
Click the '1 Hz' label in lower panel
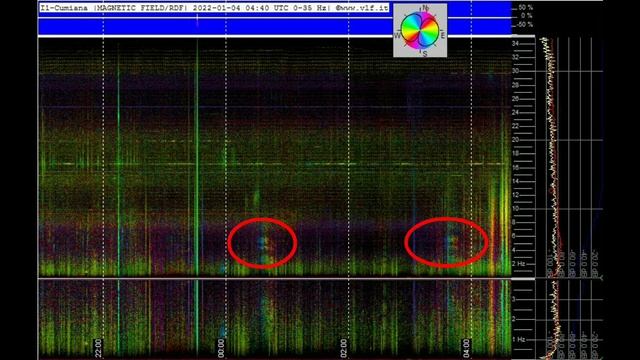coord(518,339)
